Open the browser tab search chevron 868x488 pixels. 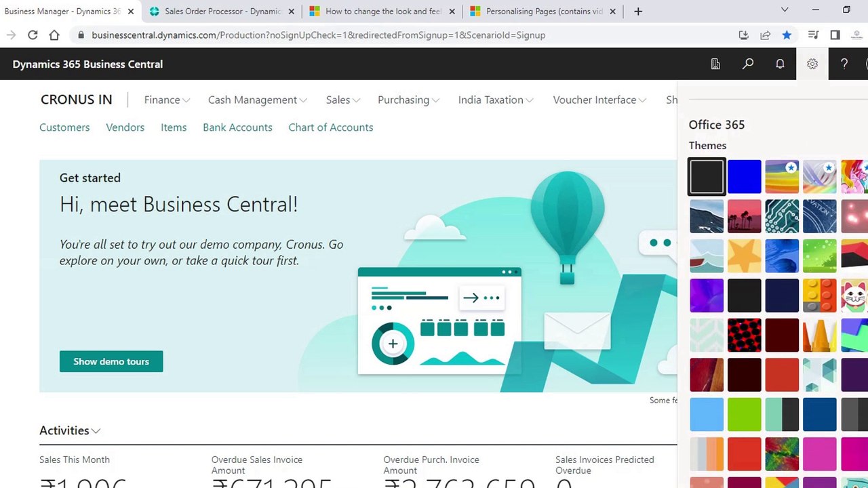click(785, 9)
